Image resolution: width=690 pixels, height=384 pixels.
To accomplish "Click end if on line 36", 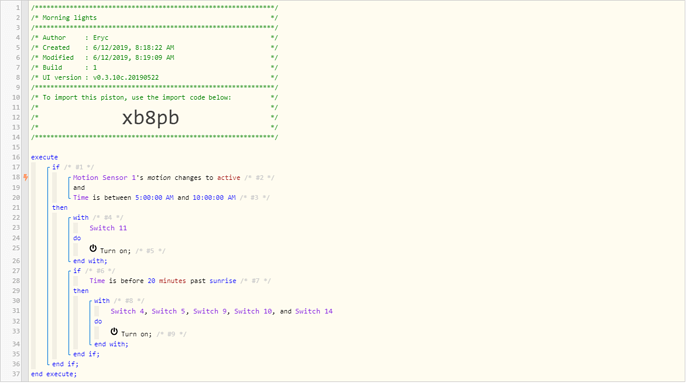I will [x=66, y=364].
